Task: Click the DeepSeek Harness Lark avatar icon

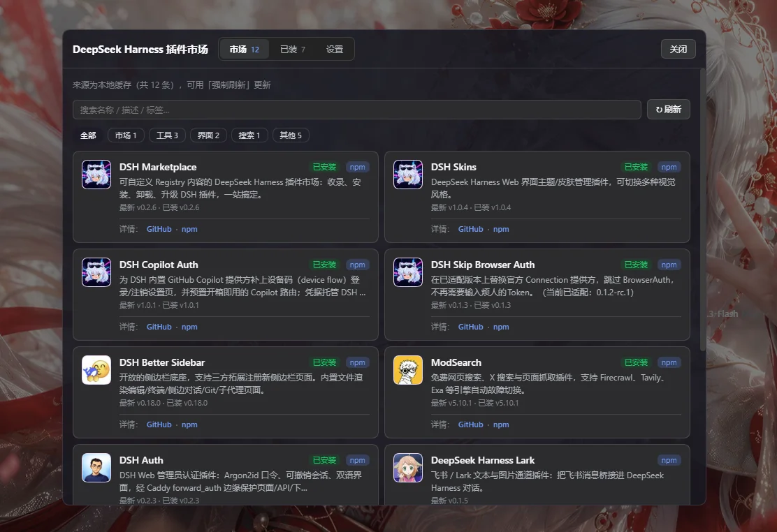Action: (408, 468)
